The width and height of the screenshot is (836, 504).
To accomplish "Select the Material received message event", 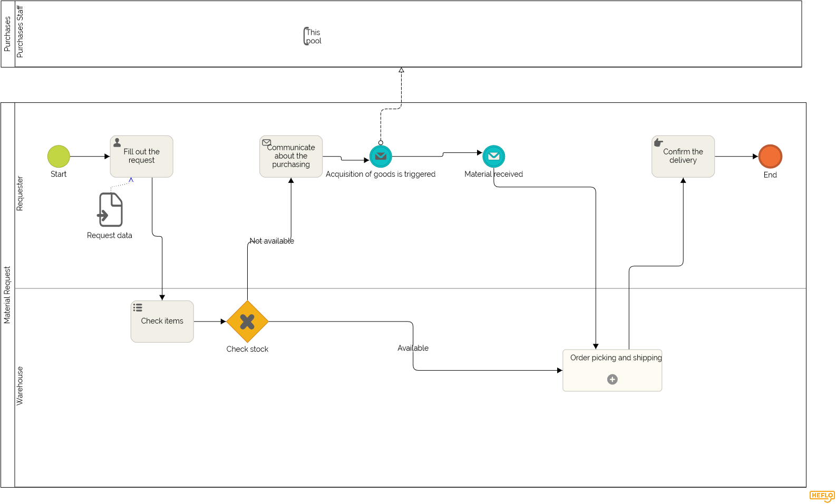I will [x=494, y=157].
